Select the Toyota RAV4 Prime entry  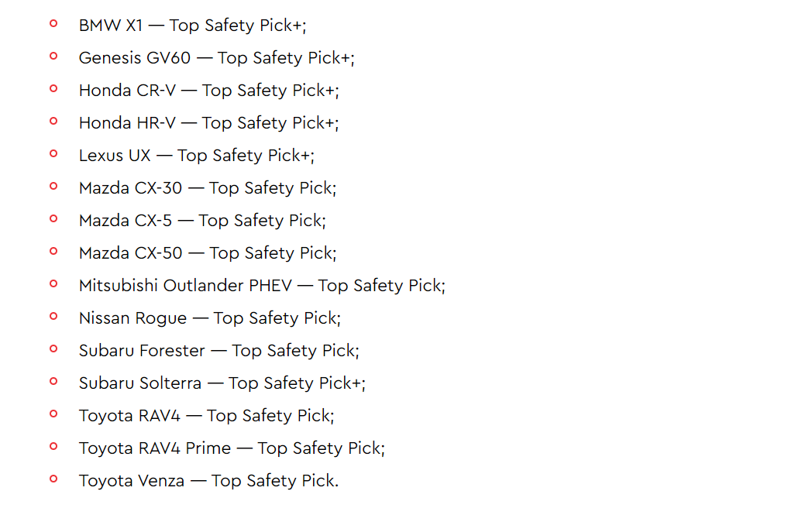[x=232, y=448]
